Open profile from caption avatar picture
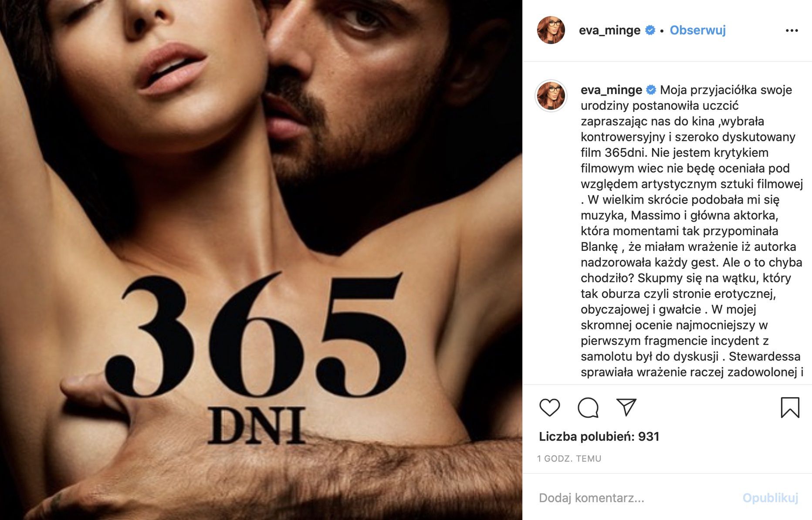The height and width of the screenshot is (520, 812). pos(551,96)
